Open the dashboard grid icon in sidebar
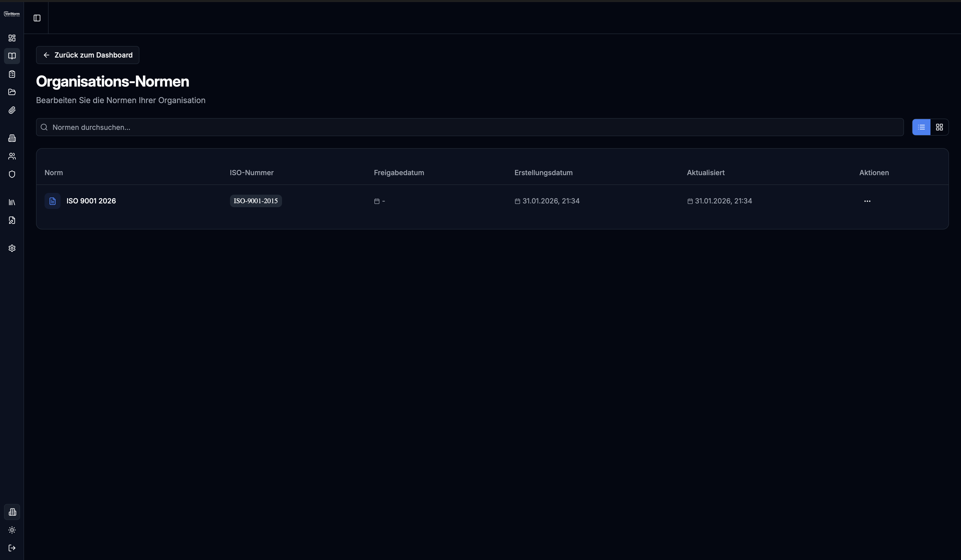This screenshot has width=961, height=560. tap(12, 38)
